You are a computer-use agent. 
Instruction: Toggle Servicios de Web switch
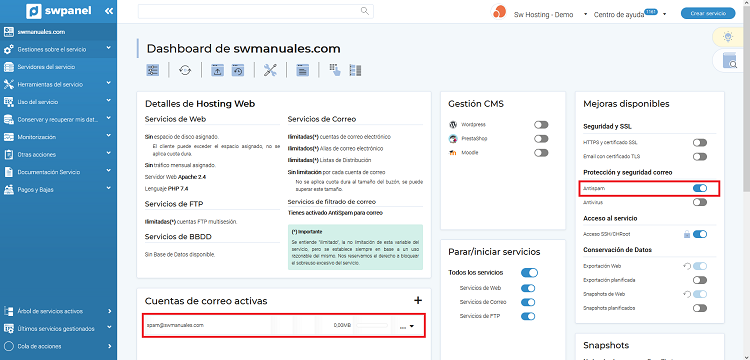pyautogui.click(x=528, y=288)
